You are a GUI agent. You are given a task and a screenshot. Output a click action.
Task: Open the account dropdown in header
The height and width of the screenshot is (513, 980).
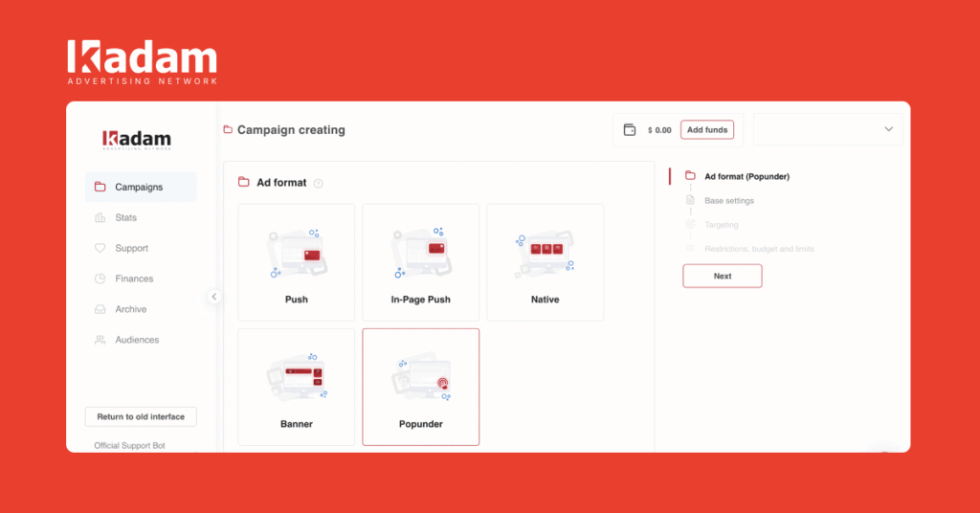[828, 130]
